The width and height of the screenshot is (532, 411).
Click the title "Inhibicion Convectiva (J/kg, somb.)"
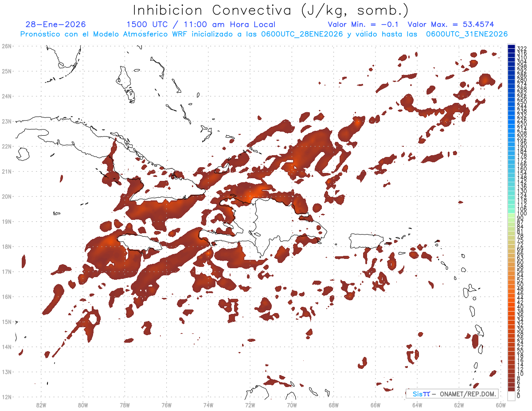point(271,11)
